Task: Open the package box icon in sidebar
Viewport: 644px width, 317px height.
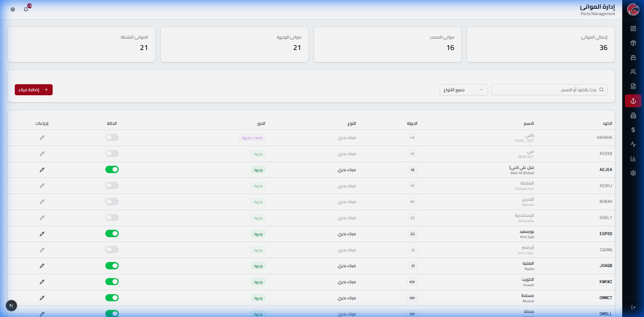Action: point(633,43)
